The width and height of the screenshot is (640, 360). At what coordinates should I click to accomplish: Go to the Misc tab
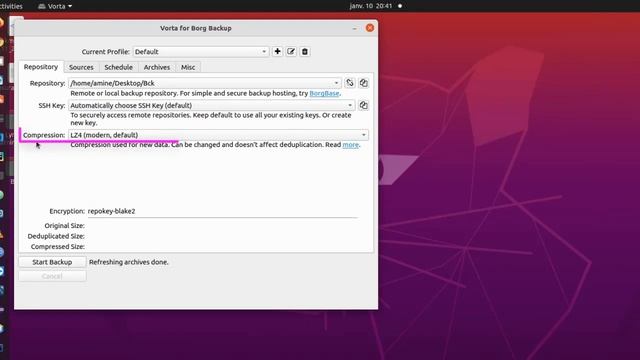pyautogui.click(x=188, y=67)
